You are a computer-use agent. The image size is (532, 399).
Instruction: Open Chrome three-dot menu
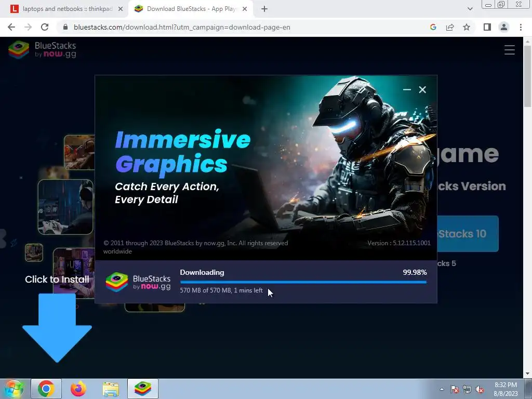click(x=521, y=27)
